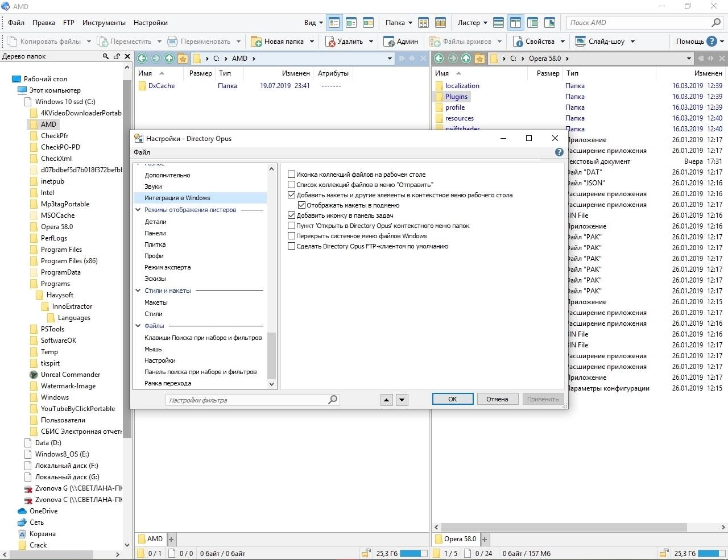Image resolution: width=728 pixels, height=560 pixels.
Task: Uncheck Отображать макеты в подменю
Action: point(301,205)
